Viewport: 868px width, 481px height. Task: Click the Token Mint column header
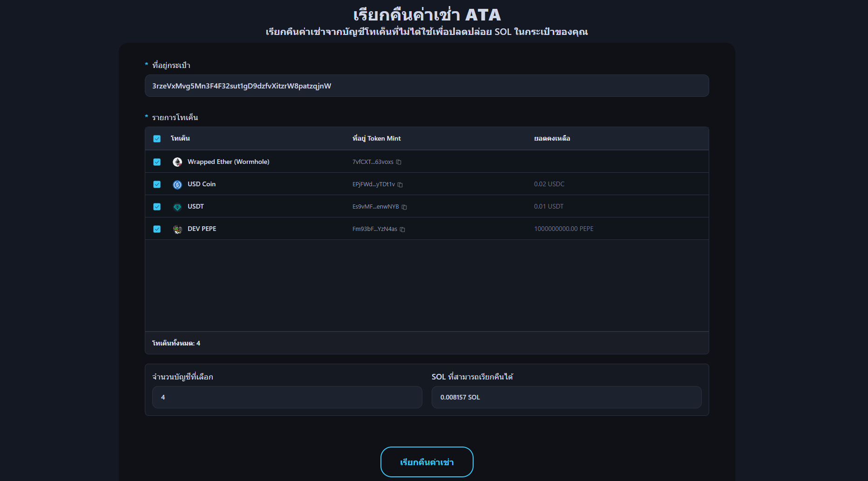pos(376,138)
